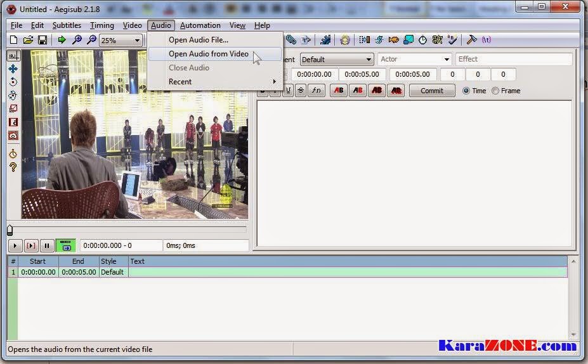588x364 pixels.
Task: Click the video seek bar handle
Action: click(x=10, y=230)
